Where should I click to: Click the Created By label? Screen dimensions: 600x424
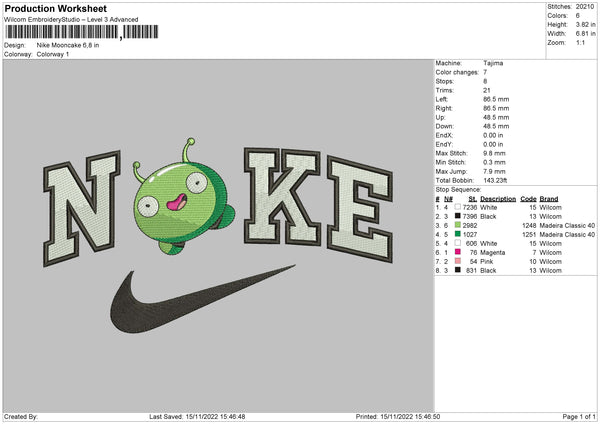(x=21, y=417)
